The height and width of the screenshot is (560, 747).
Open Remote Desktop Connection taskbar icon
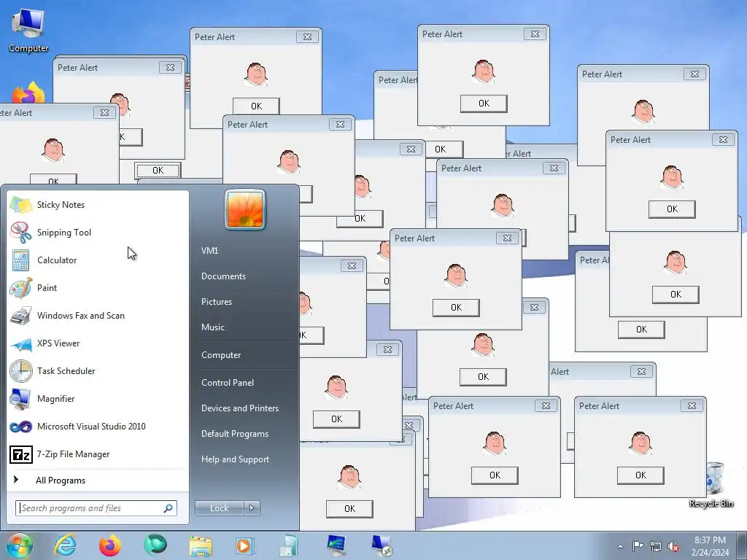382,545
